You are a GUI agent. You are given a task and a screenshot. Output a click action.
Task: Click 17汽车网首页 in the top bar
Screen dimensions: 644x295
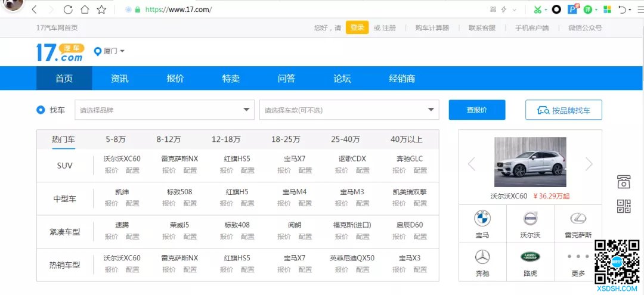(x=57, y=28)
